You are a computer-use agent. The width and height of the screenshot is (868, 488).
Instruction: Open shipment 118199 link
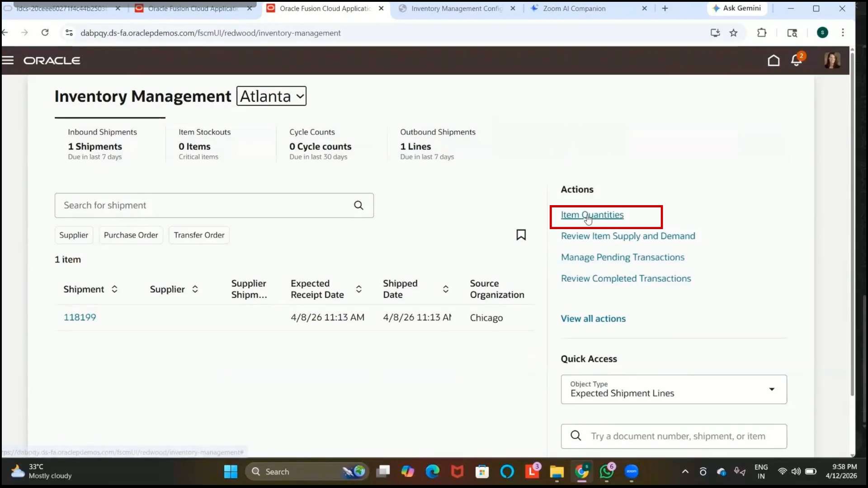tap(80, 317)
